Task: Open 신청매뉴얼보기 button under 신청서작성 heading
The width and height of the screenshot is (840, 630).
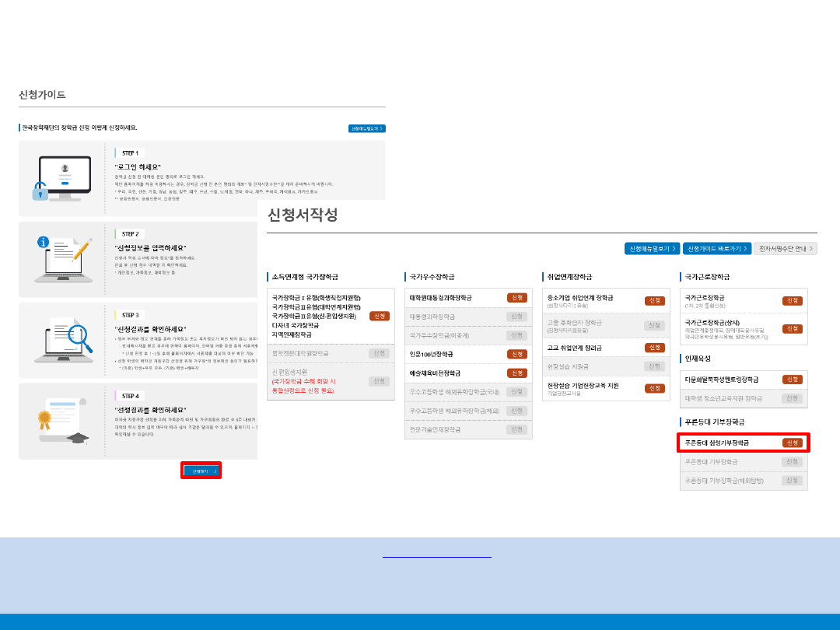Action: pos(653,249)
